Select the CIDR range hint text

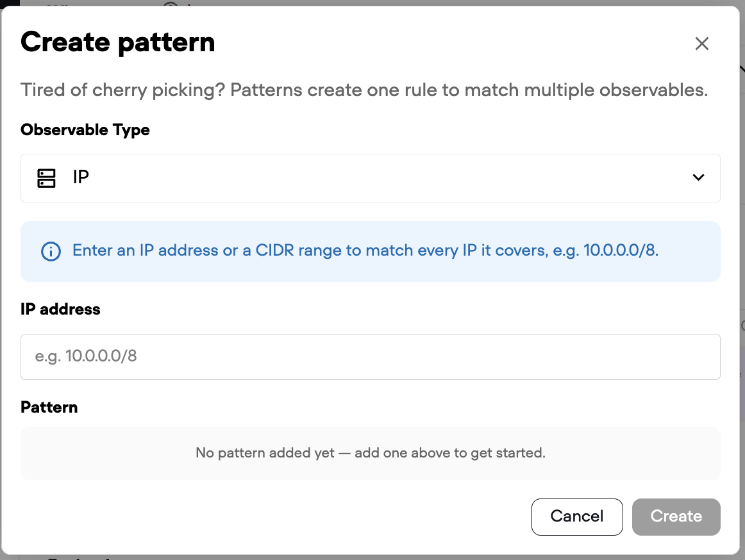(365, 251)
